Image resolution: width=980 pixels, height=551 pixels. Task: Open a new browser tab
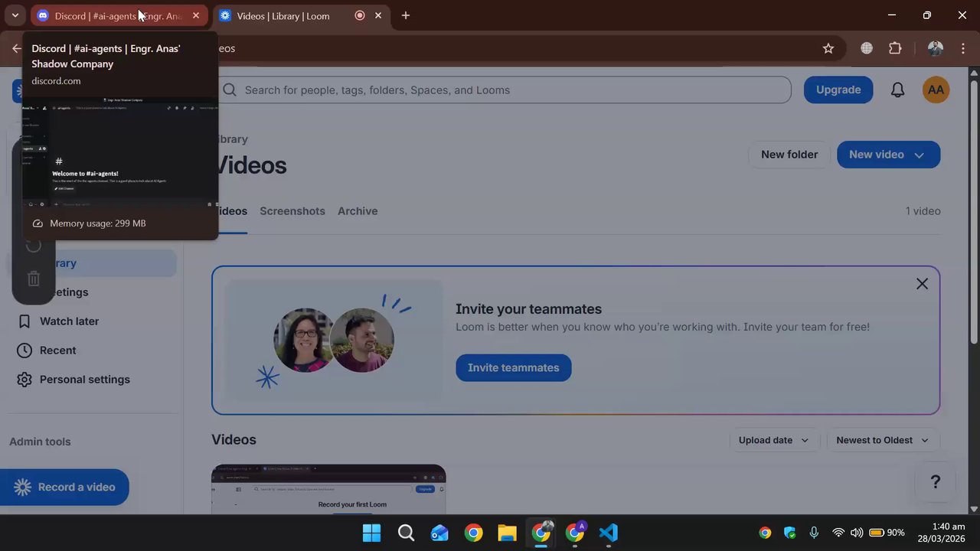point(406,15)
